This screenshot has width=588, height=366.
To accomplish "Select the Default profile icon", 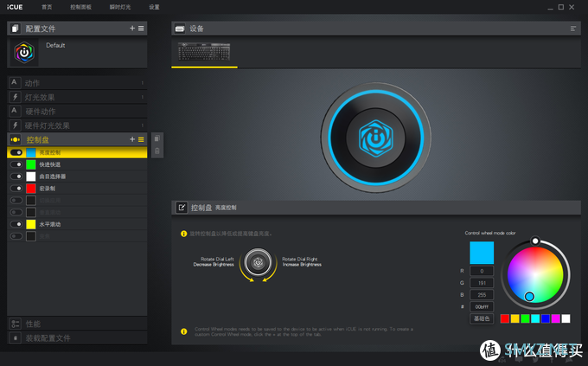I will (24, 53).
